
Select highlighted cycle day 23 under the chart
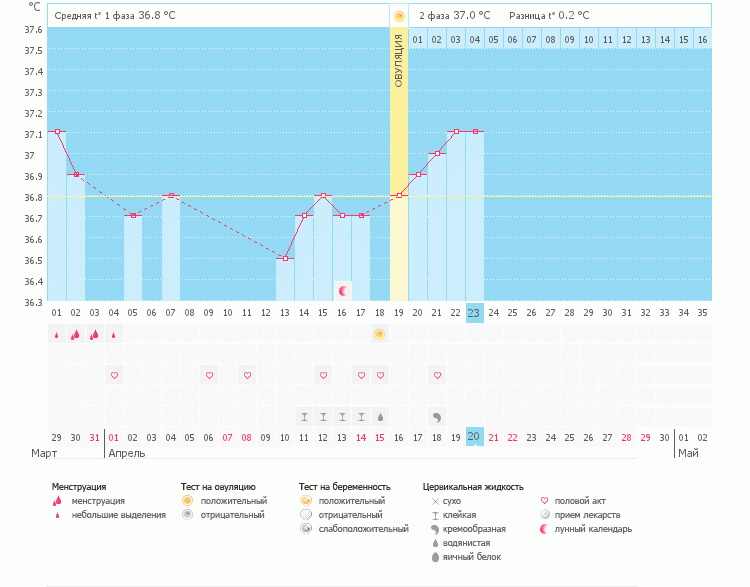[x=474, y=313]
